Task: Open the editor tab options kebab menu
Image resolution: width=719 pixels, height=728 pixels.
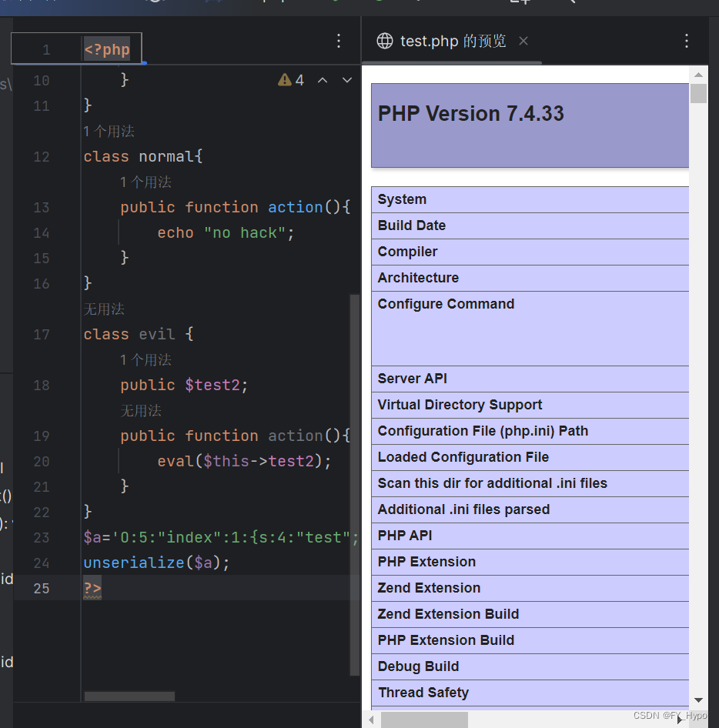Action: point(339,41)
